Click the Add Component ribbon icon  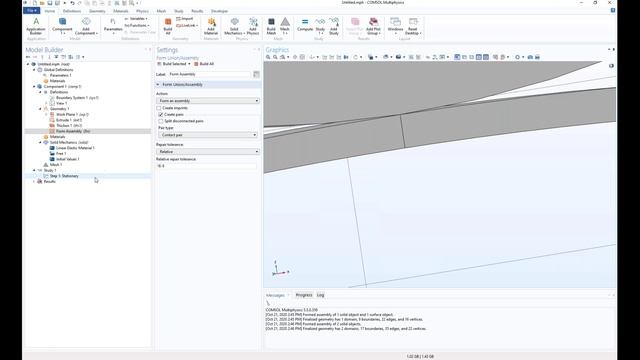[x=86, y=26]
